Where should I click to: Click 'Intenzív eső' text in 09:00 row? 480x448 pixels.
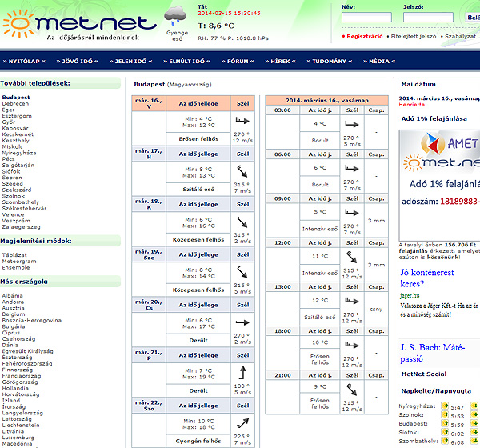[x=320, y=229]
